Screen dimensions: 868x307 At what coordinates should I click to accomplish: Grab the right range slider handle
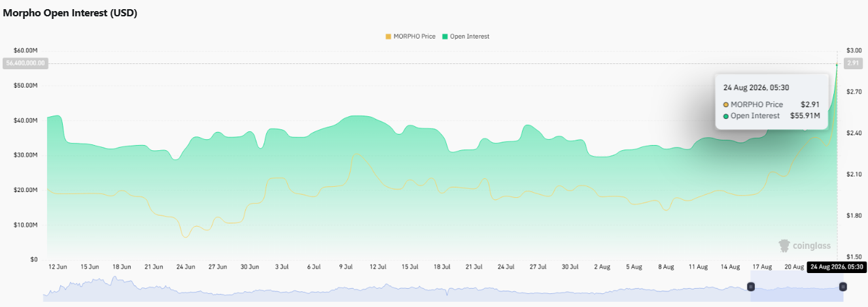click(842, 287)
